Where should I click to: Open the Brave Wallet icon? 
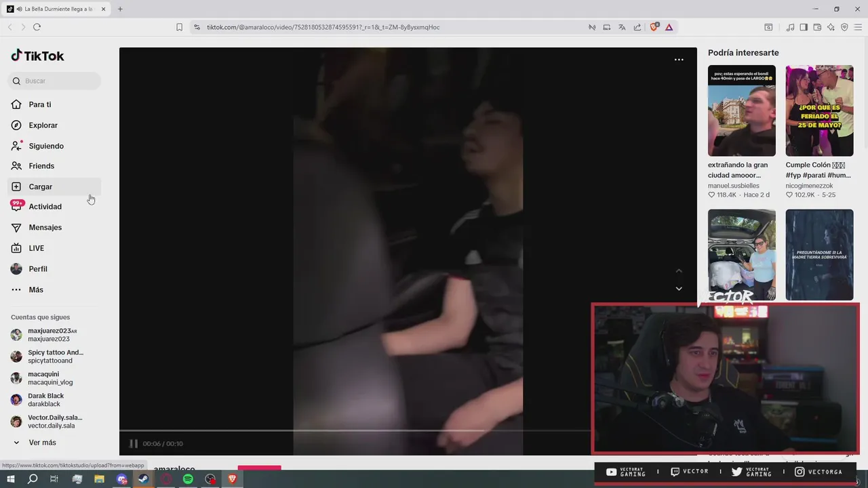817,27
